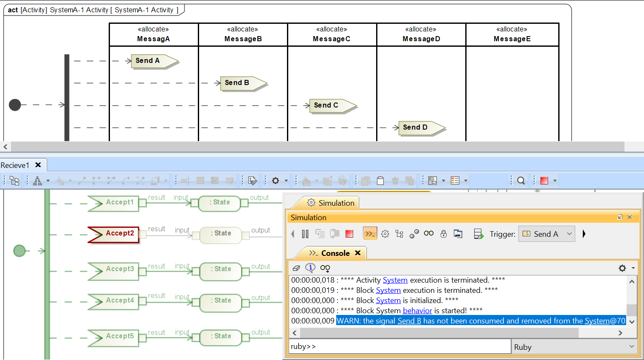The height and width of the screenshot is (360, 644).
Task: Stop simulation with red square button
Action: click(349, 234)
